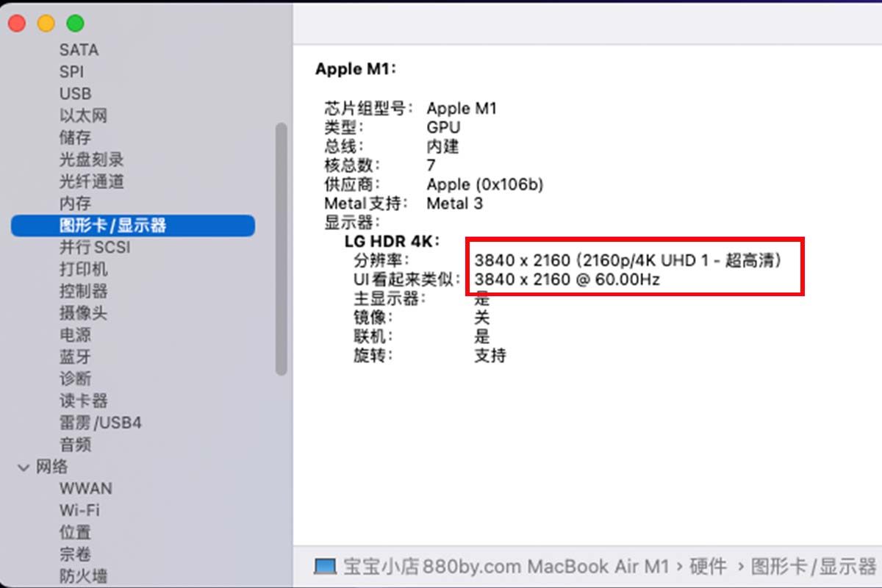Click the 镜像 value 关
882x588 pixels.
(x=482, y=318)
